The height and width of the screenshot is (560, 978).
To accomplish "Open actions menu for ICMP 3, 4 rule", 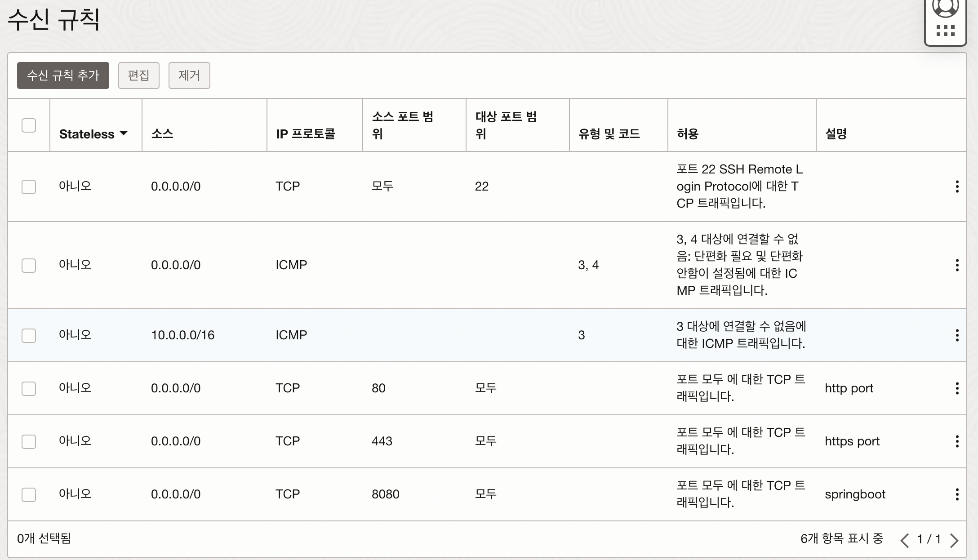I will pos(957,265).
